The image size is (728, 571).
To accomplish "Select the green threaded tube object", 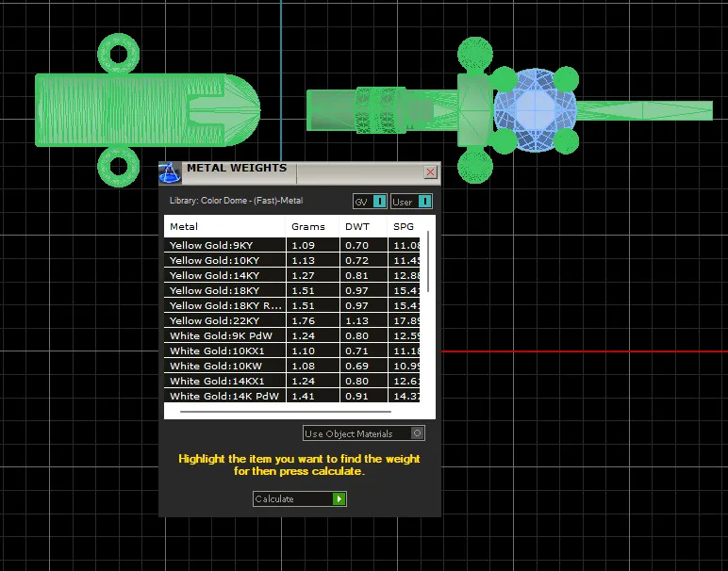I will point(148,110).
